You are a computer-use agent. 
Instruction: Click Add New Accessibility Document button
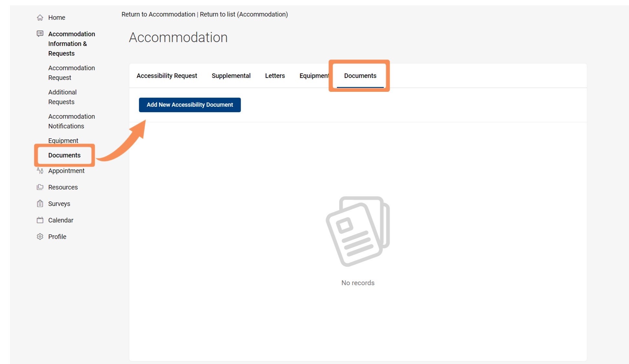coord(190,104)
